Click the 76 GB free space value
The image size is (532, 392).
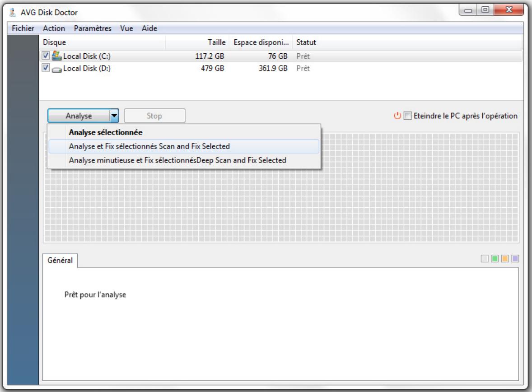278,56
